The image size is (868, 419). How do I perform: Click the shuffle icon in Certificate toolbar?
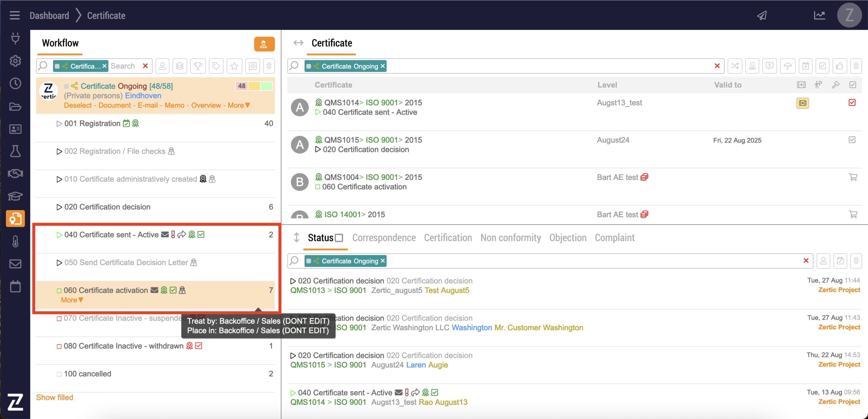coord(735,66)
